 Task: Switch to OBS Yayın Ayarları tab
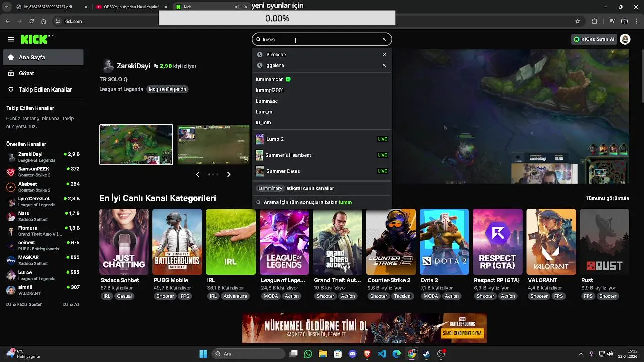131,7
